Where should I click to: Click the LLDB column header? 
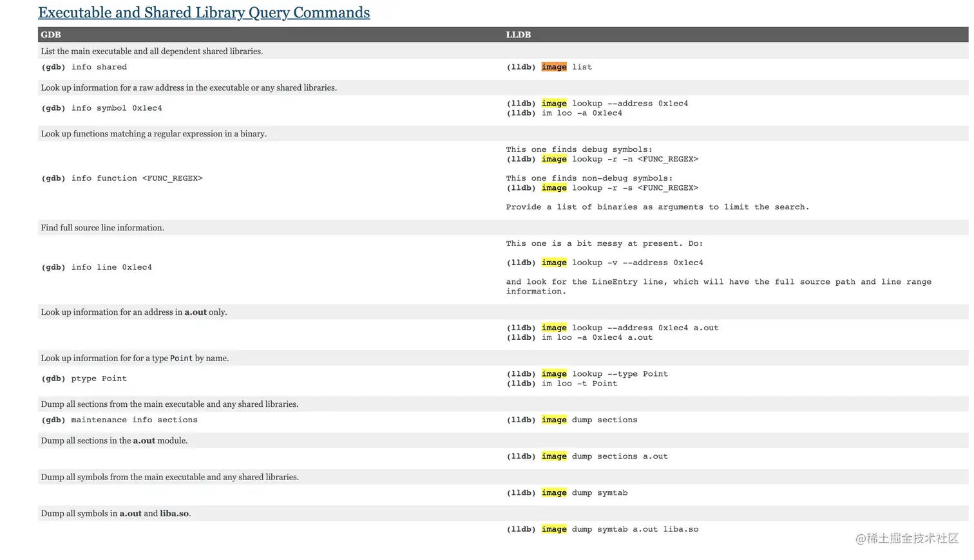coord(519,35)
